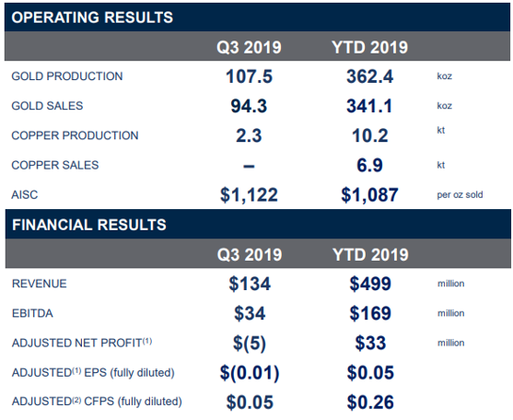513x420 pixels.
Task: Select the $169 EBITDA value
Action: (370, 313)
